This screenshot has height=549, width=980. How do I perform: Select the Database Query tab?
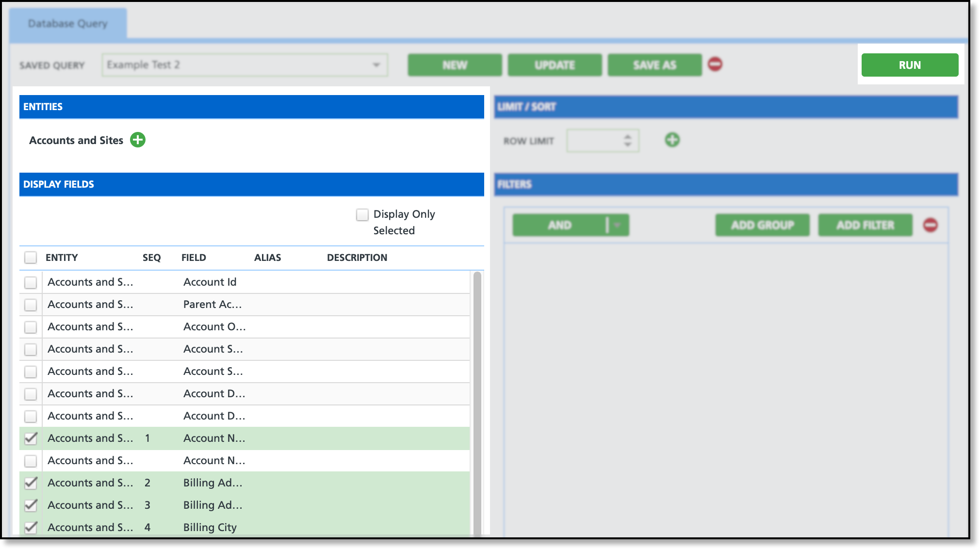tap(68, 24)
